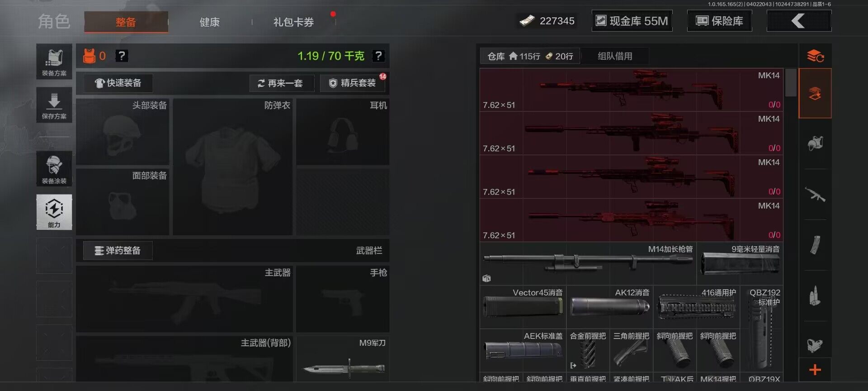Click the 武器栏 weapon bar label
Screen dimensions: 868x391
[369, 251]
